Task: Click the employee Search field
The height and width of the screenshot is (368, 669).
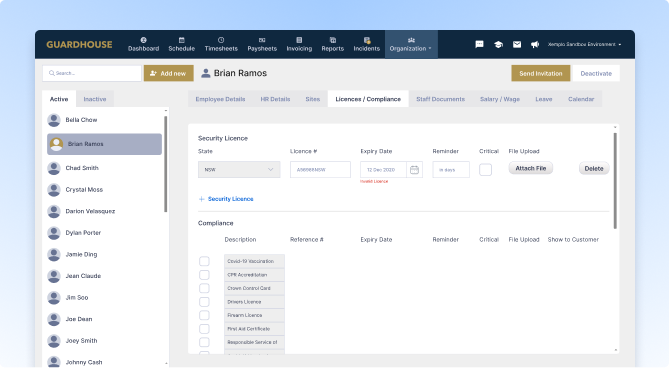Action: click(92, 73)
